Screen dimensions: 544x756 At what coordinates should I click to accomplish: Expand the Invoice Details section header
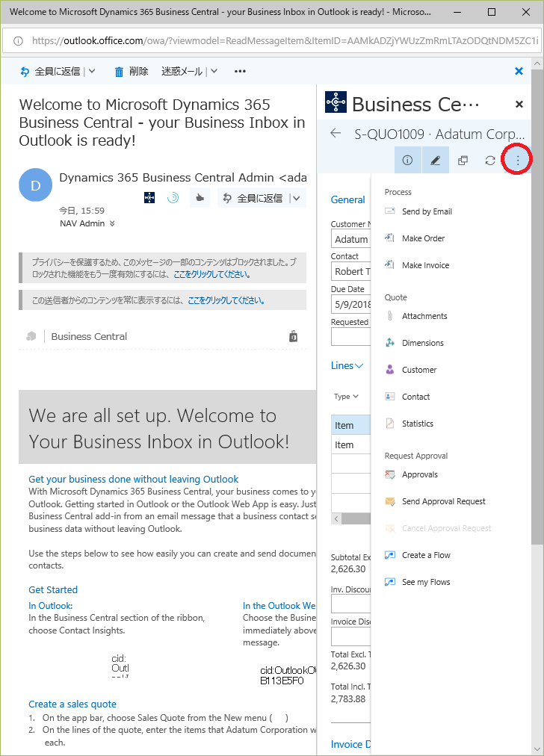[x=350, y=745]
